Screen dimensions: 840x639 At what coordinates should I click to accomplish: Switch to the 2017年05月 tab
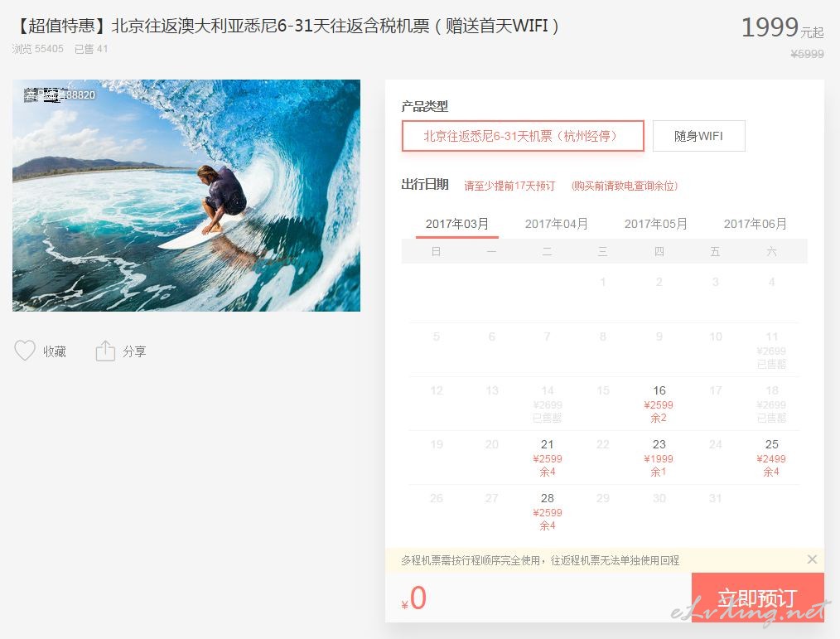(656, 224)
